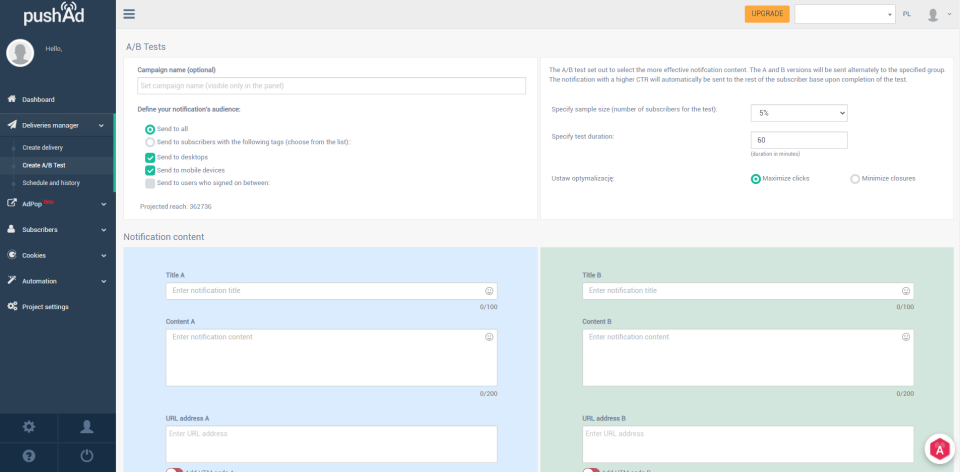Expand the Automation chevron

(x=103, y=281)
